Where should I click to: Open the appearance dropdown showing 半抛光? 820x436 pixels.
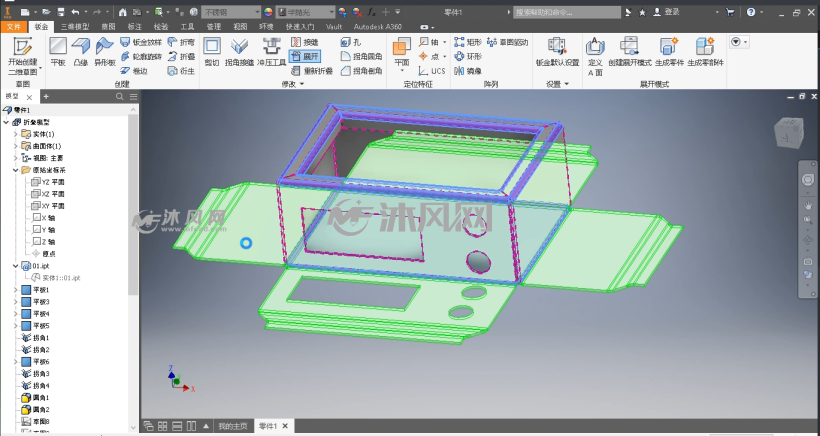305,12
